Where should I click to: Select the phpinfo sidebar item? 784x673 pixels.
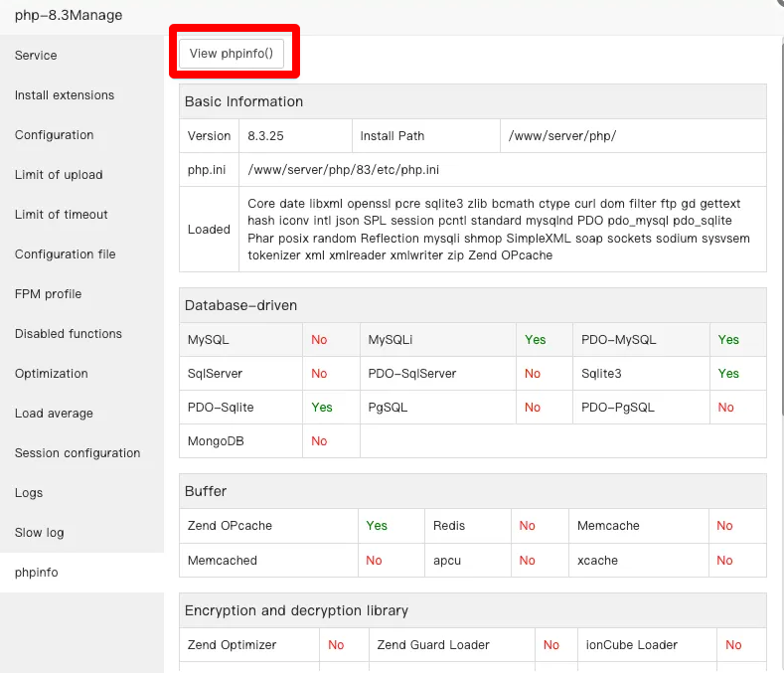[82, 573]
